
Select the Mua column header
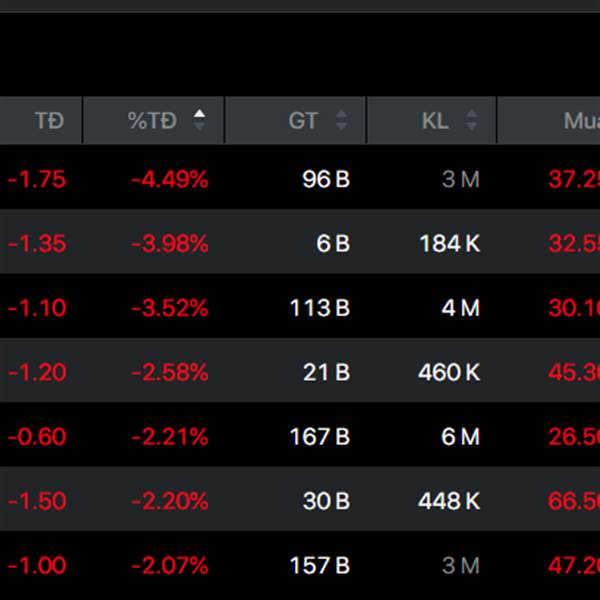pyautogui.click(x=549, y=120)
